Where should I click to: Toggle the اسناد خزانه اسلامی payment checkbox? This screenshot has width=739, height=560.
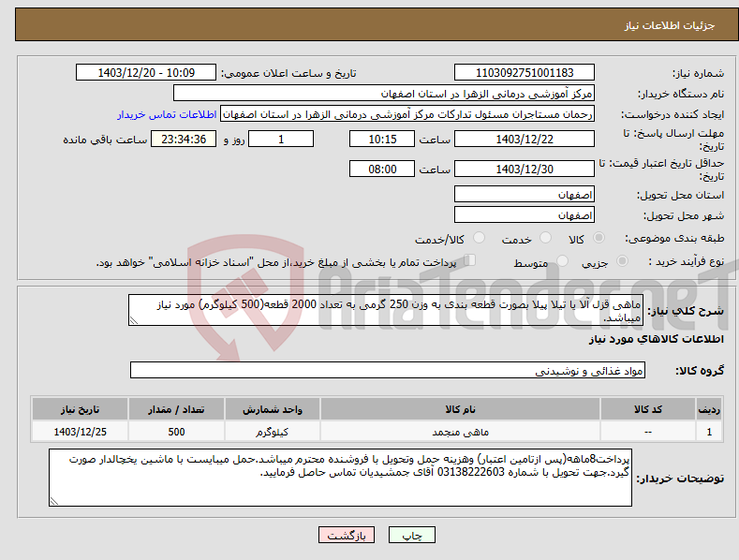pos(470,260)
